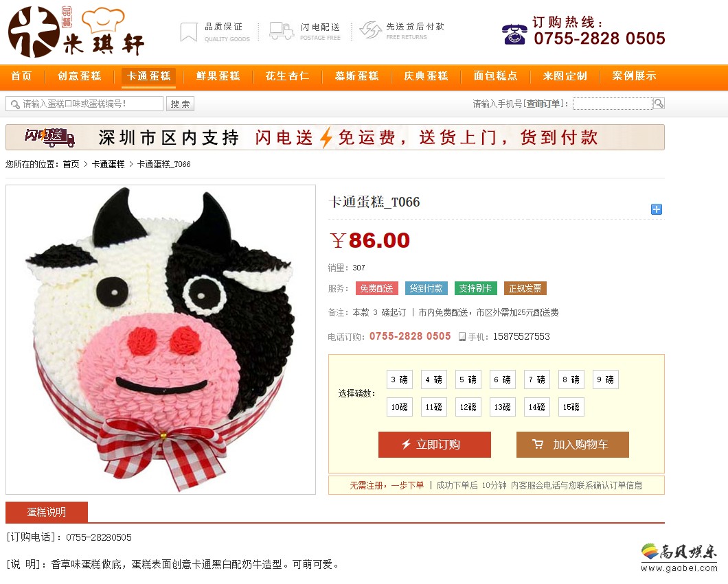Choose the 15磅 weight option

571,407
